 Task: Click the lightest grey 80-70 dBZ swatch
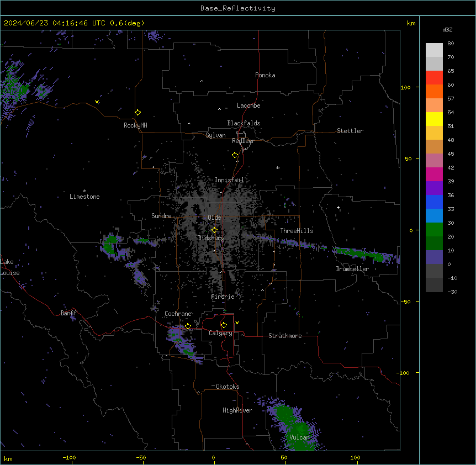click(x=434, y=50)
